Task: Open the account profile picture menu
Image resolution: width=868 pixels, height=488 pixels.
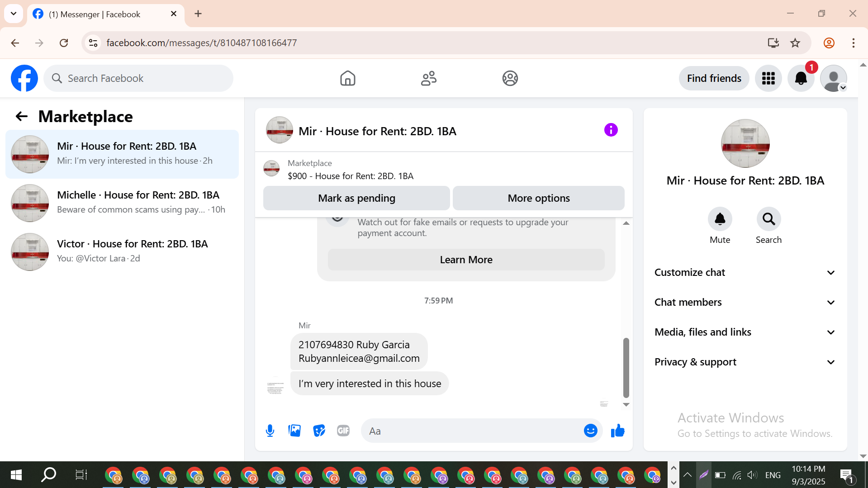Action: (x=833, y=78)
